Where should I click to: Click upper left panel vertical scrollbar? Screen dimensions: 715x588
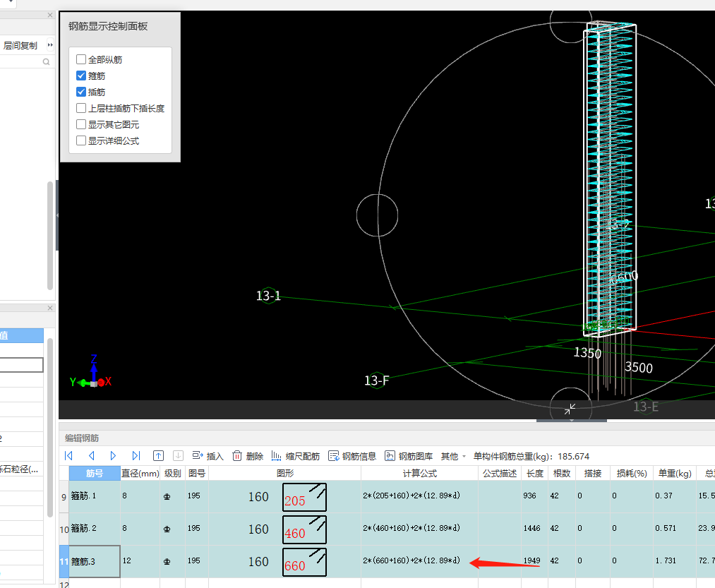[x=50, y=235]
